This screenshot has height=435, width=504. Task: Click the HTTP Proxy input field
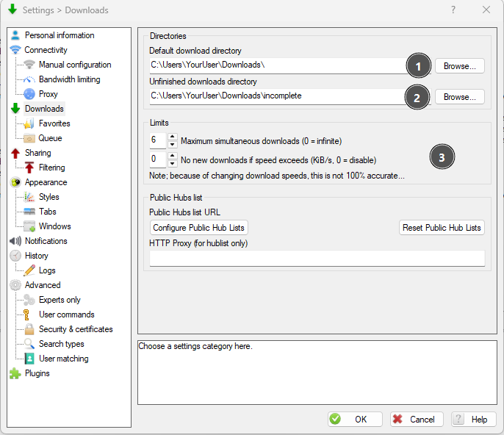click(317, 259)
